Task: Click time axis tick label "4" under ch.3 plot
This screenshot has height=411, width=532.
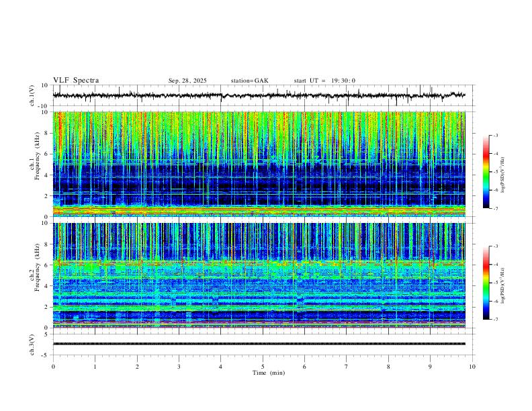Action: (221, 367)
